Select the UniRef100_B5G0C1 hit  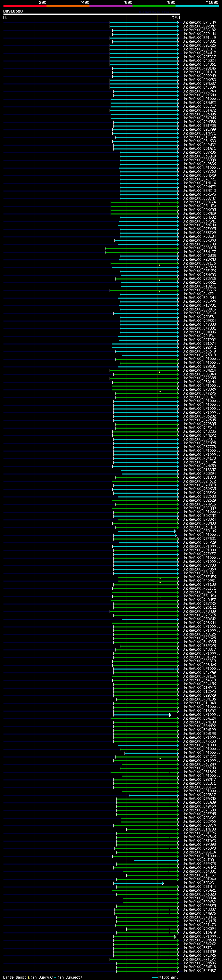pyautogui.click(x=199, y=883)
